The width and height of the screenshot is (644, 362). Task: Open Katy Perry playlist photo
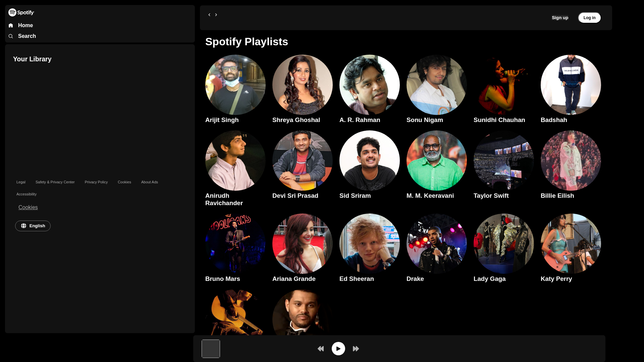click(571, 244)
